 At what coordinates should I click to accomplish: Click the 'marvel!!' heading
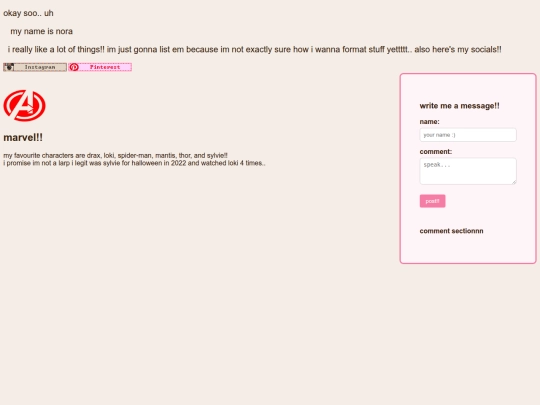pyautogui.click(x=23, y=138)
